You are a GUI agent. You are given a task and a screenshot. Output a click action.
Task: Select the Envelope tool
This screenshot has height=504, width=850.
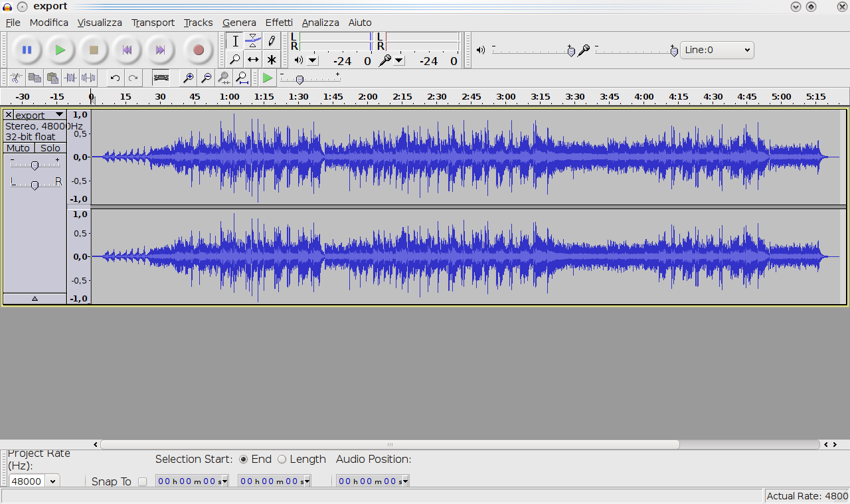point(253,41)
